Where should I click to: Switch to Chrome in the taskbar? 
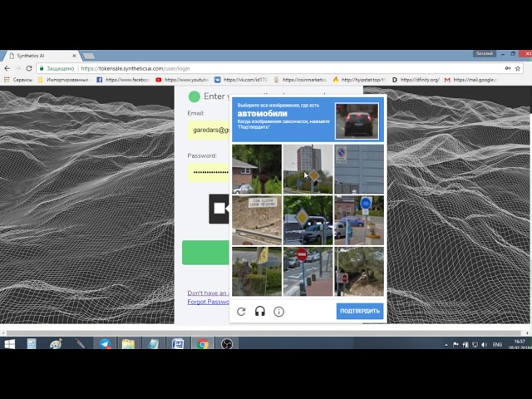202,344
